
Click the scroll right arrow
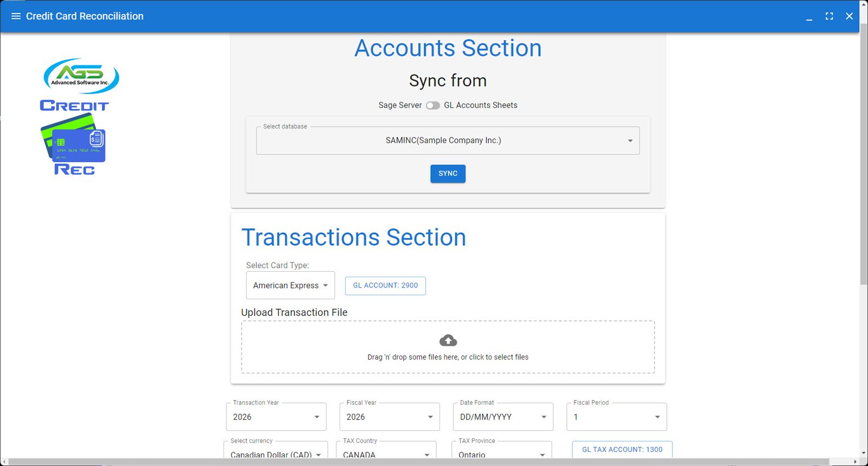(855, 462)
